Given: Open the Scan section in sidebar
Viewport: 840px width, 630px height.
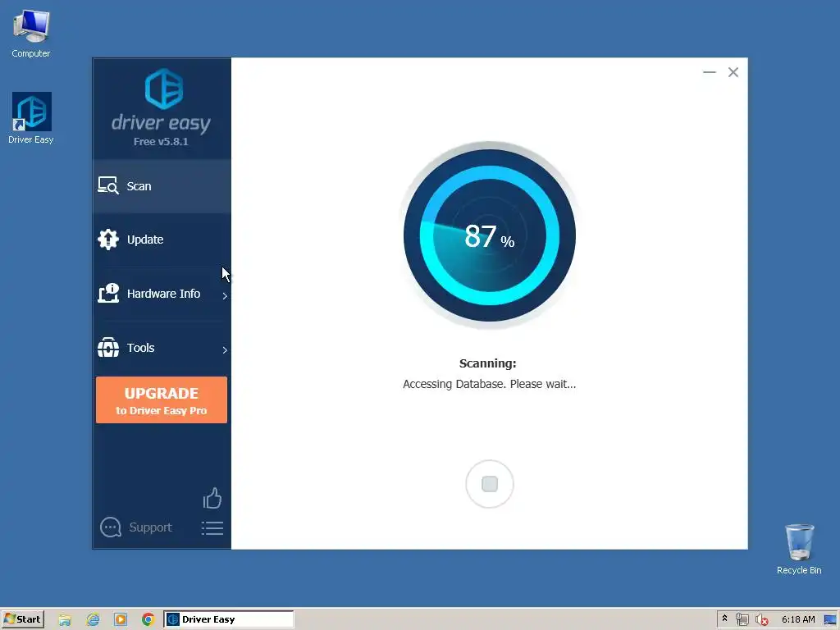Looking at the screenshot, I should pyautogui.click(x=162, y=186).
